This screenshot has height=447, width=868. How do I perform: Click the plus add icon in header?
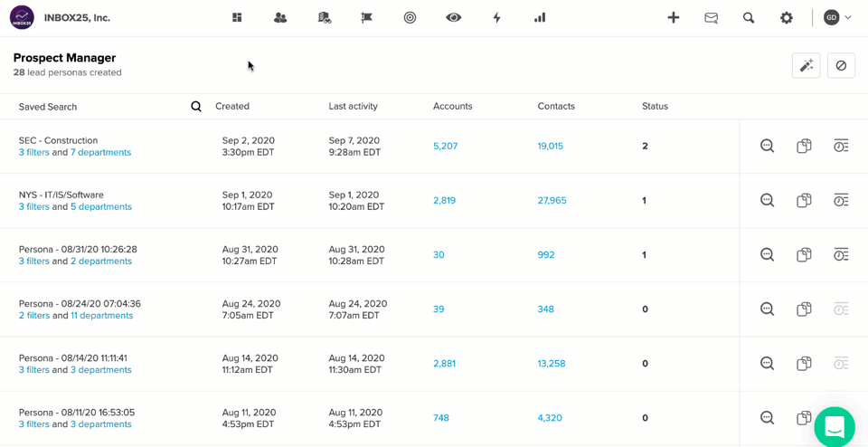673,18
